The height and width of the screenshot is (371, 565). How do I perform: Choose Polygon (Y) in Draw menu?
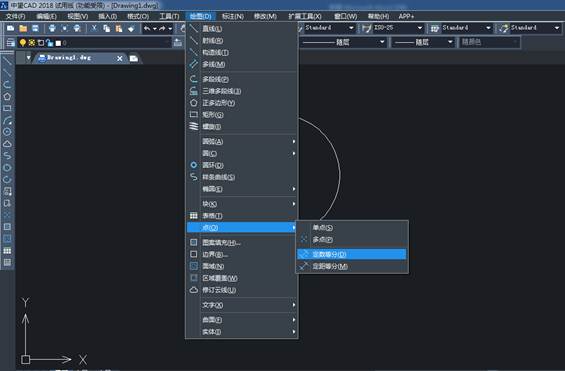(x=241, y=103)
